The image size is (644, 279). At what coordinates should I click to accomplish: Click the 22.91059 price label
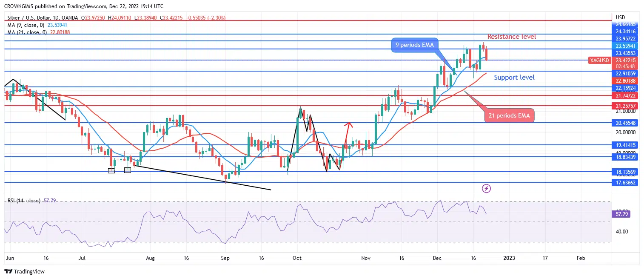624,74
